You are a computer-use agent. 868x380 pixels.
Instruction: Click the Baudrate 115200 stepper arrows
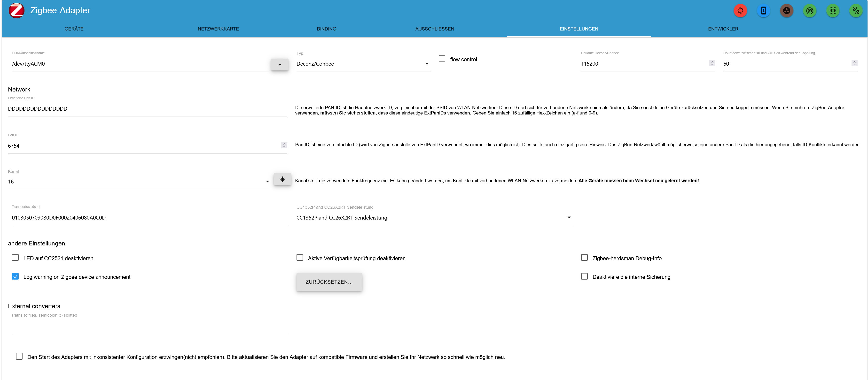712,63
